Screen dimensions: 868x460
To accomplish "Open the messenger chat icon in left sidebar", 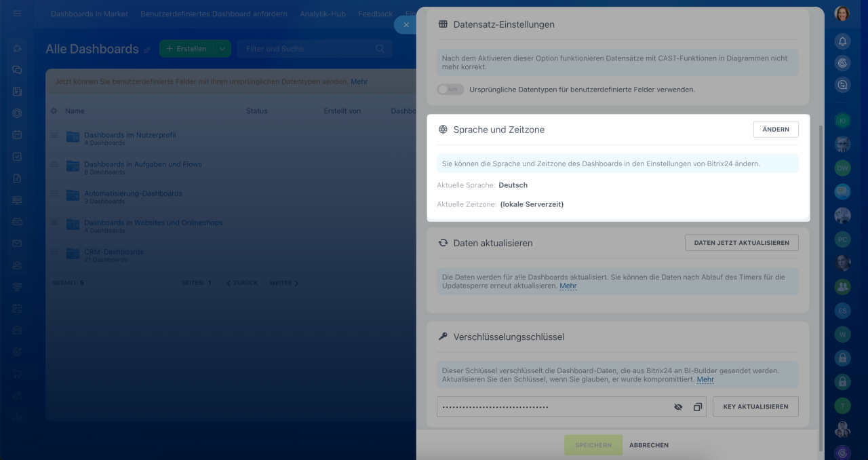I will (17, 70).
